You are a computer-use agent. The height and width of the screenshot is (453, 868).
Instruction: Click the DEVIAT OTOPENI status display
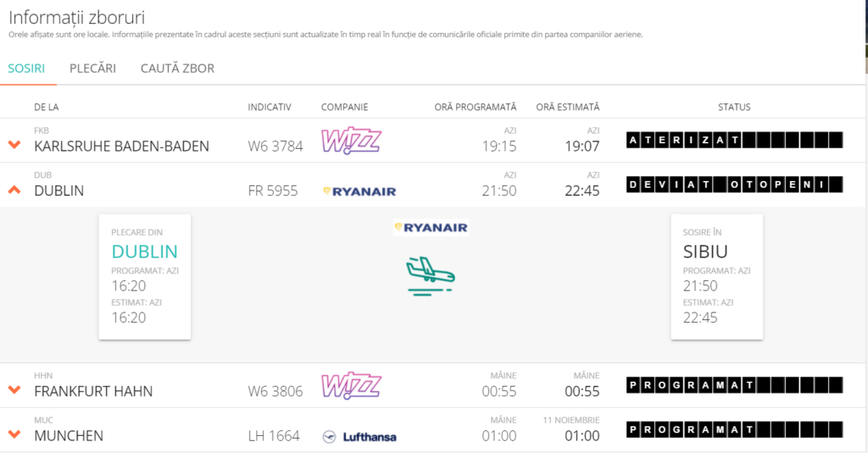tap(734, 185)
